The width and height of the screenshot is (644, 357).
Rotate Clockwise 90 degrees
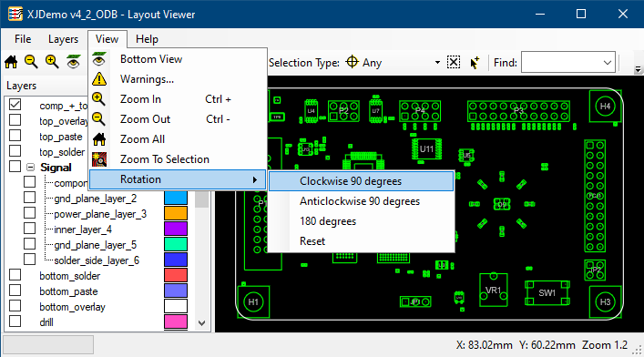tap(361, 181)
